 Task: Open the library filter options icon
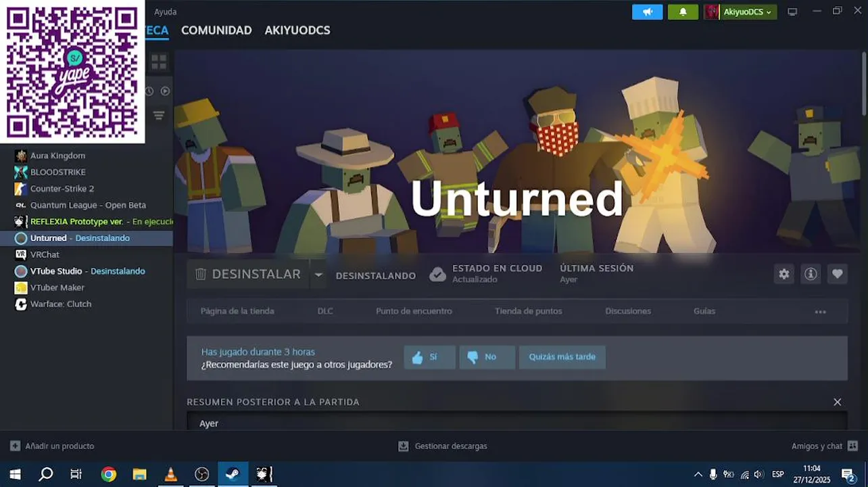tap(159, 116)
